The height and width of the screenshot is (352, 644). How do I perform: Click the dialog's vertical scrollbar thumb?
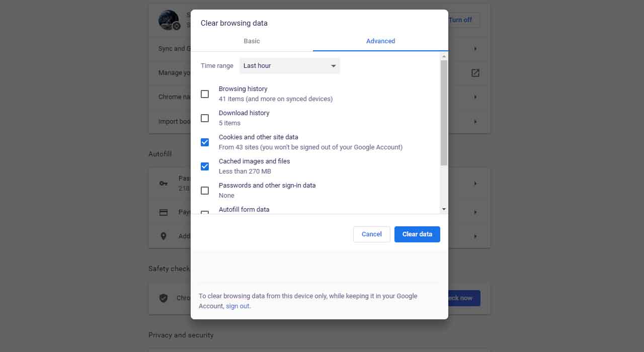(x=444, y=113)
